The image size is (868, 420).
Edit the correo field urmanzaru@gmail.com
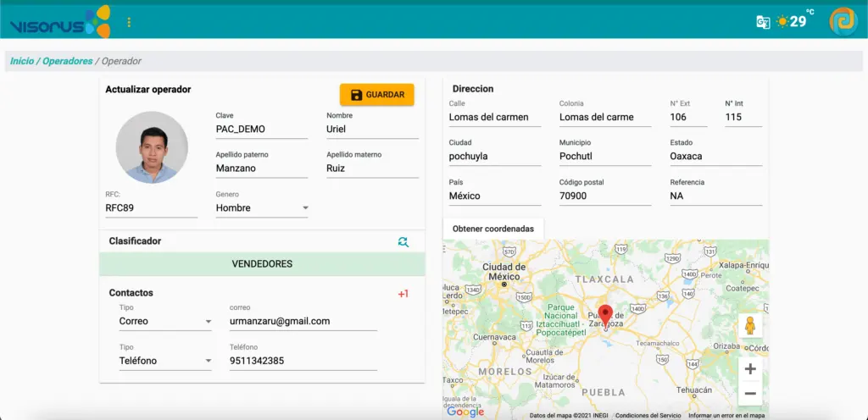tap(303, 321)
